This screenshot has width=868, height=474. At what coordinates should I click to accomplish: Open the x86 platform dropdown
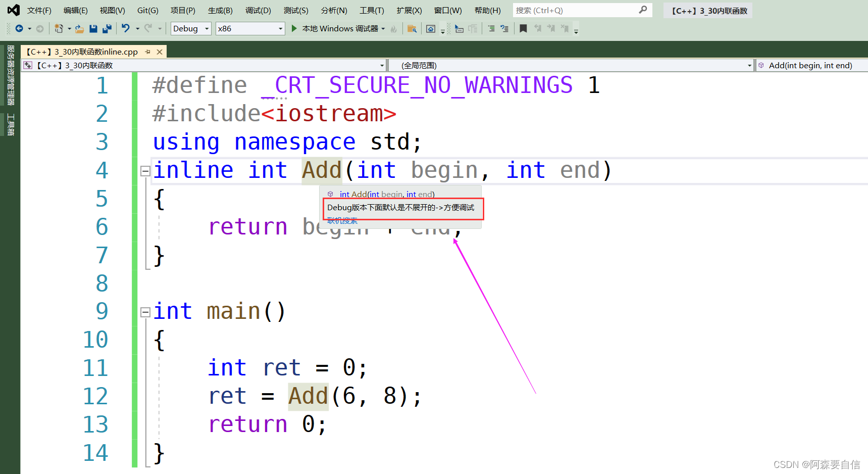(x=250, y=29)
